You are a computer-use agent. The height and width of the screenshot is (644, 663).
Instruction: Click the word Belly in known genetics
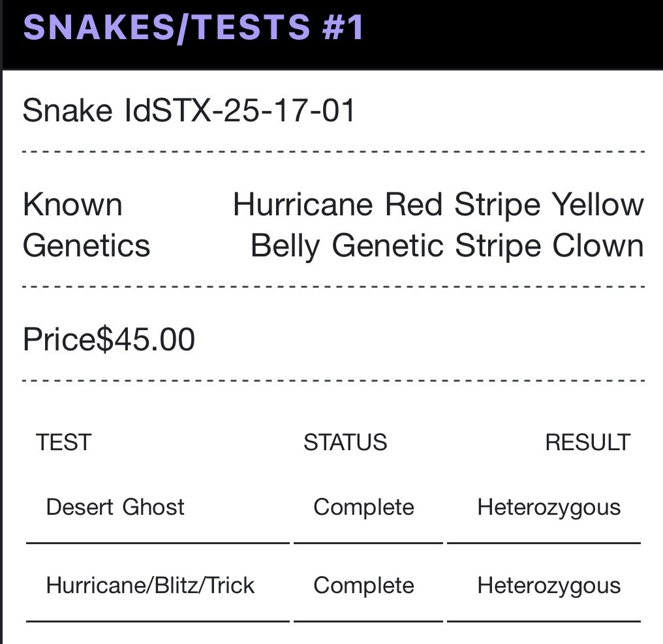(x=286, y=246)
